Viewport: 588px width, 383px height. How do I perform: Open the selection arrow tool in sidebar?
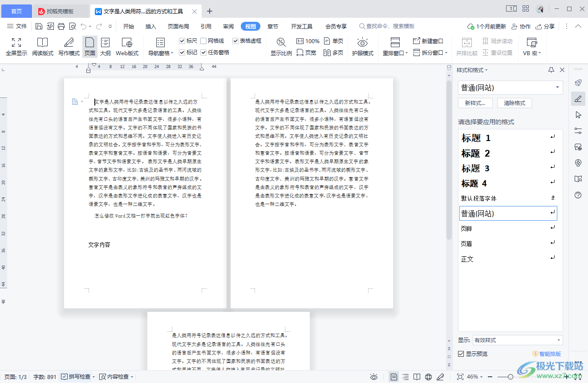(x=578, y=115)
